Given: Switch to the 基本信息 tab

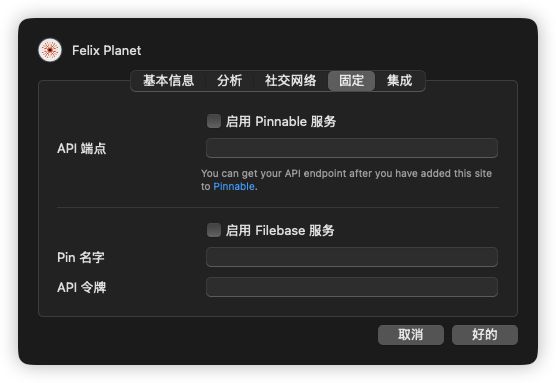Looking at the screenshot, I should click(168, 81).
